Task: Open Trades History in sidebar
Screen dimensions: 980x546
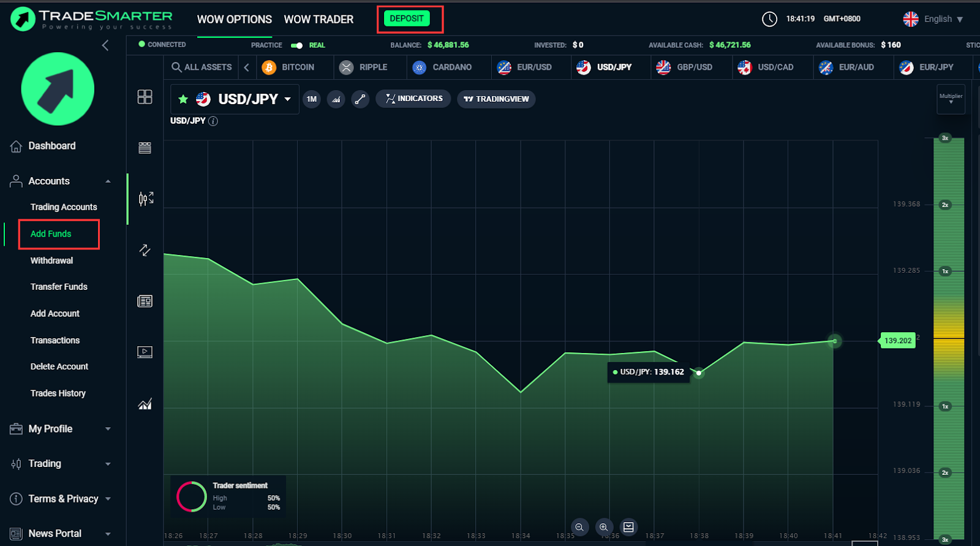Action: 58,393
